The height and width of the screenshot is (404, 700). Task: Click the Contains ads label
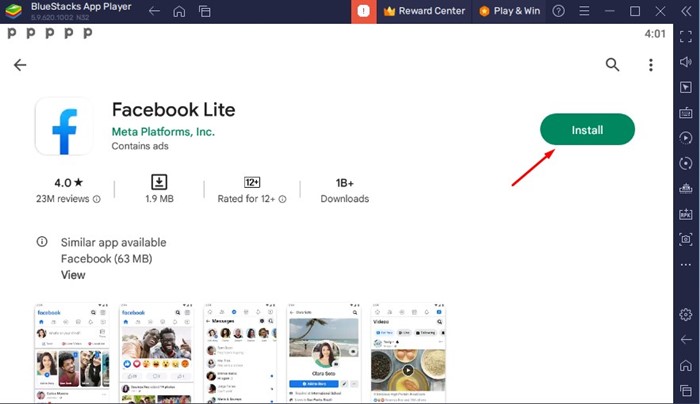(x=140, y=146)
